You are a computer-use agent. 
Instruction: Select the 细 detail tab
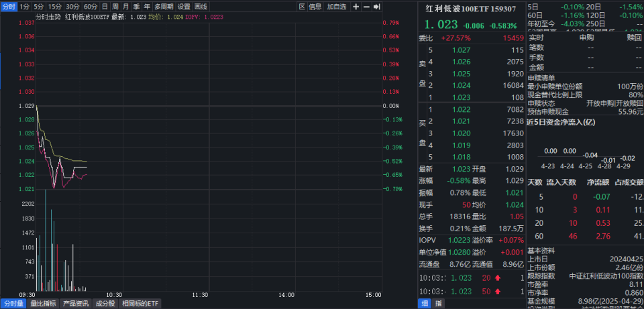(424, 304)
